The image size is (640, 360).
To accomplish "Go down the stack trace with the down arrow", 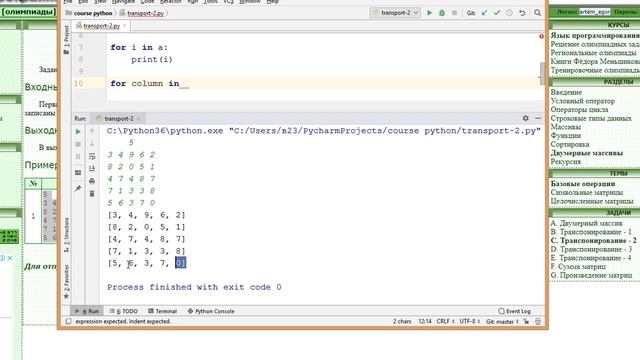I will (92, 144).
